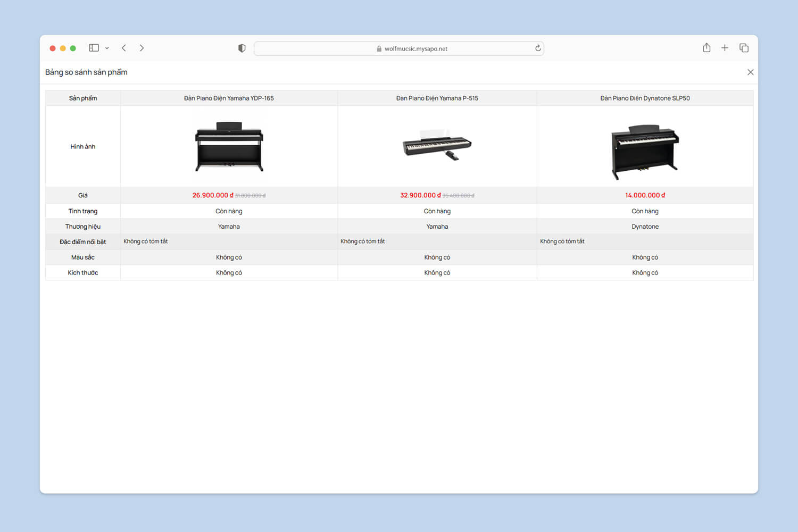Open the Yamaha P-515 product link
Image resolution: width=798 pixels, height=532 pixels.
pyautogui.click(x=437, y=98)
